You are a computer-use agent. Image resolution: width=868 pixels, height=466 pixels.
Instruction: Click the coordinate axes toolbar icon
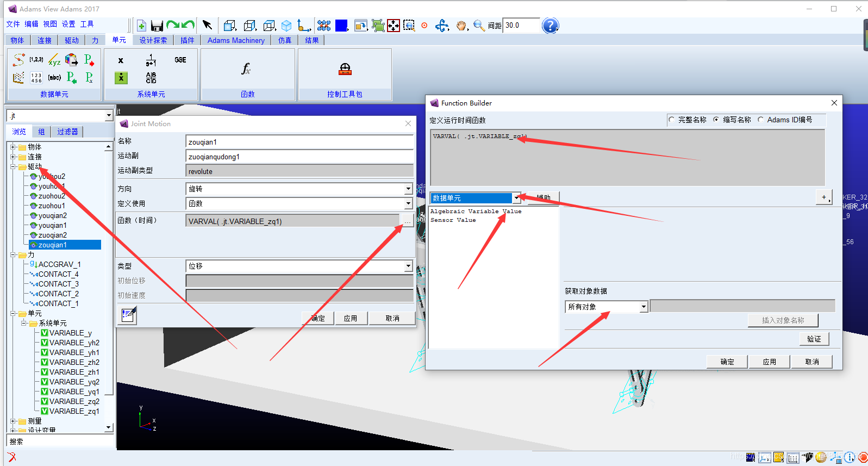pyautogui.click(x=304, y=26)
